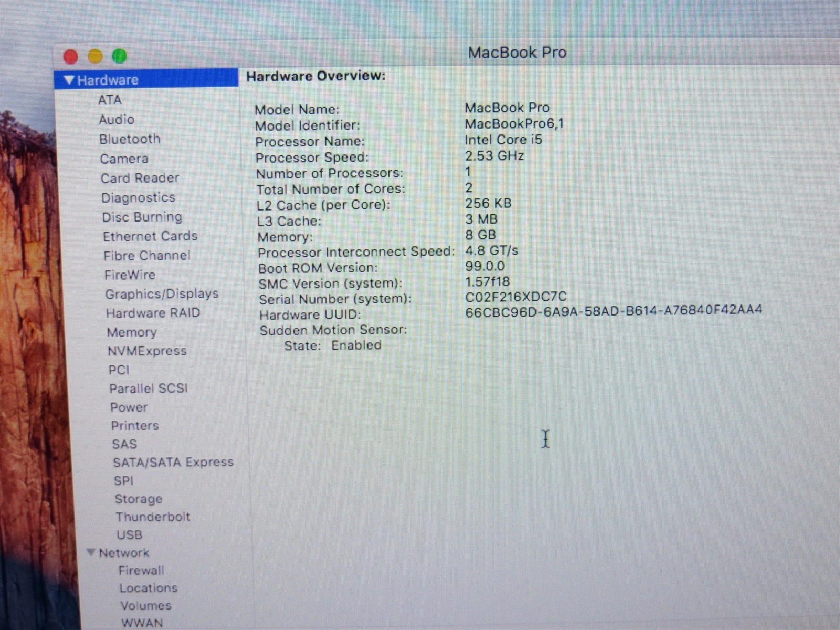The width and height of the screenshot is (840, 630).
Task: Select WWAN under Network
Action: (x=142, y=623)
